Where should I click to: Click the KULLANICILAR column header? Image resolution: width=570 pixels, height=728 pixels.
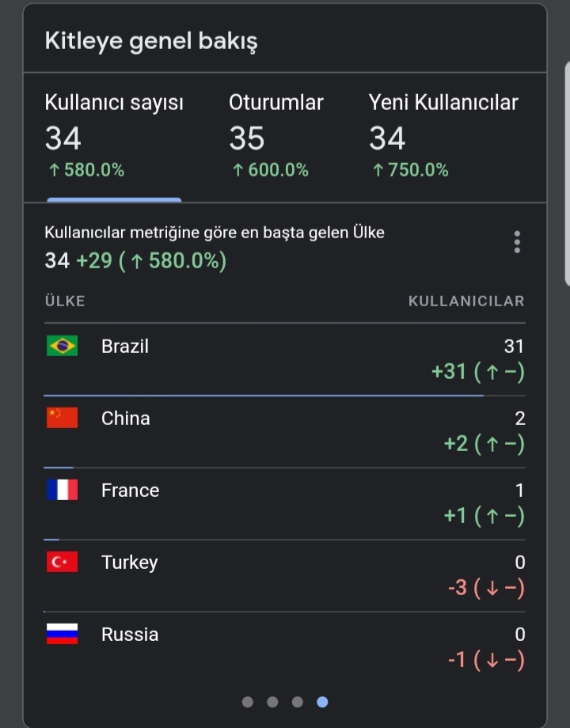466,301
